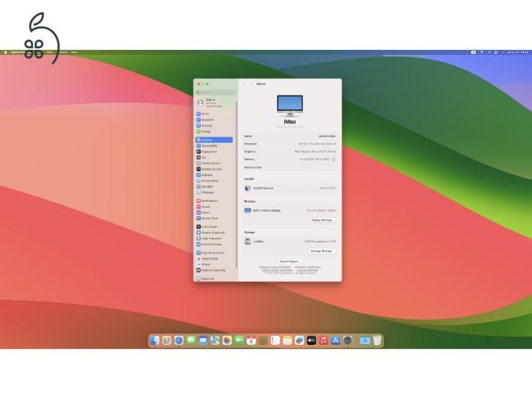This screenshot has height=399, width=532.
Task: Open Privacy & Security settings
Action: pyautogui.click(x=214, y=233)
